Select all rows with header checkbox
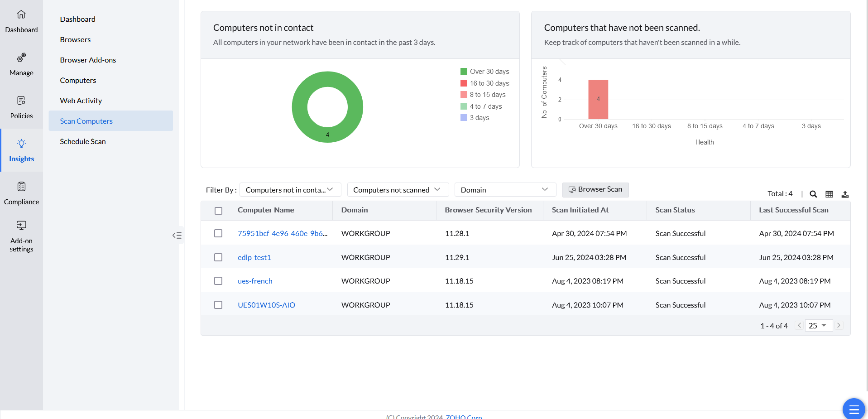 click(218, 211)
